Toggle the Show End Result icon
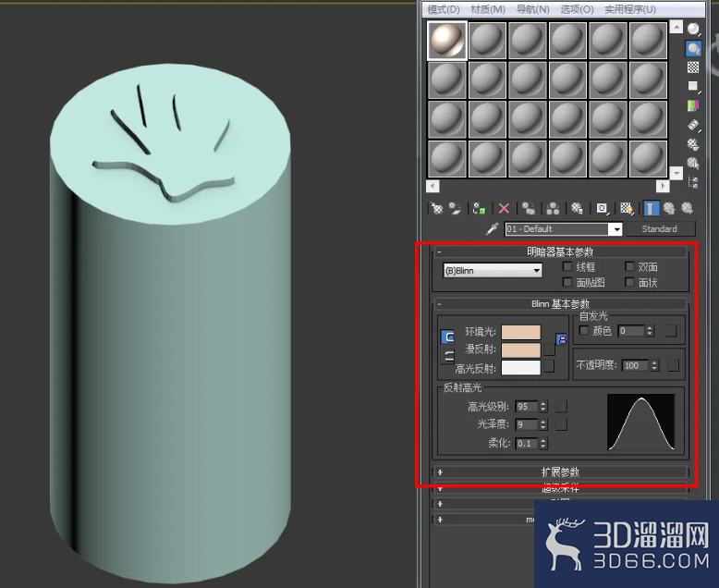 652,209
